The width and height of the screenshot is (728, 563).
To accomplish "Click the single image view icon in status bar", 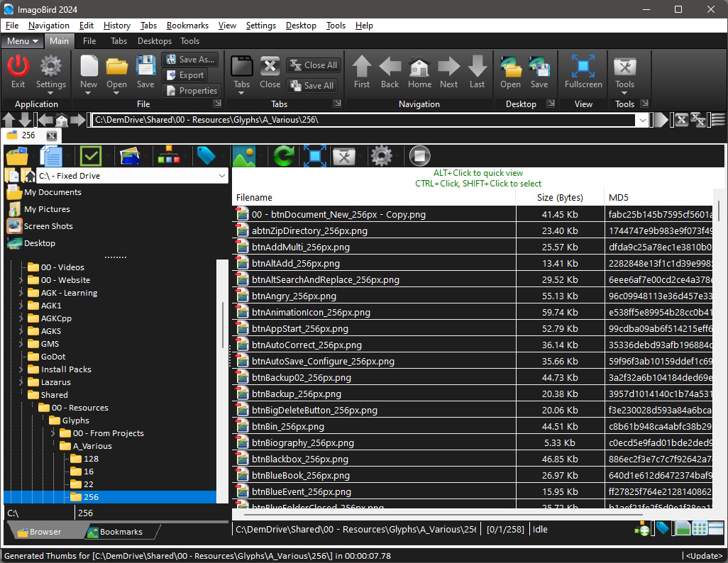I will (x=683, y=529).
